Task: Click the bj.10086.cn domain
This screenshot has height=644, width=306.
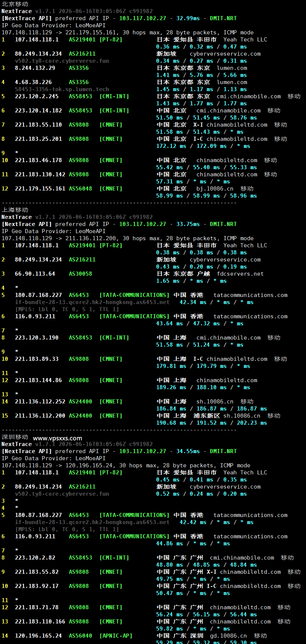Action: pos(215,189)
